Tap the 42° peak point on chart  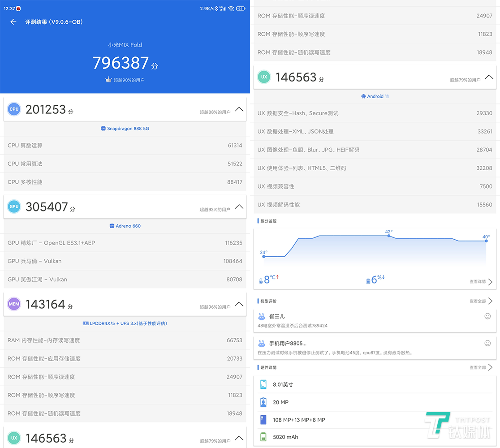[x=388, y=236]
